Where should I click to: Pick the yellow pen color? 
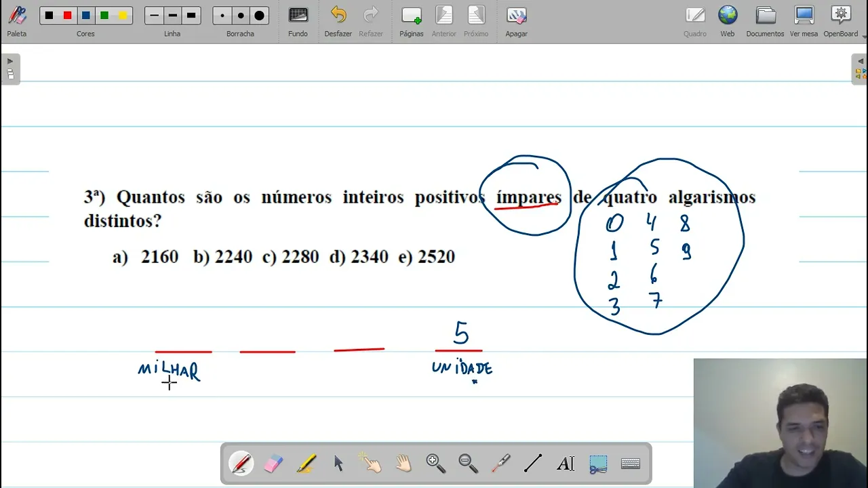(x=123, y=16)
